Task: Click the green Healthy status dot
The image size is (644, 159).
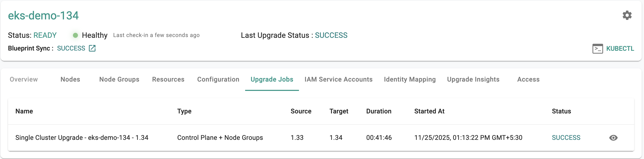Action: (75, 35)
